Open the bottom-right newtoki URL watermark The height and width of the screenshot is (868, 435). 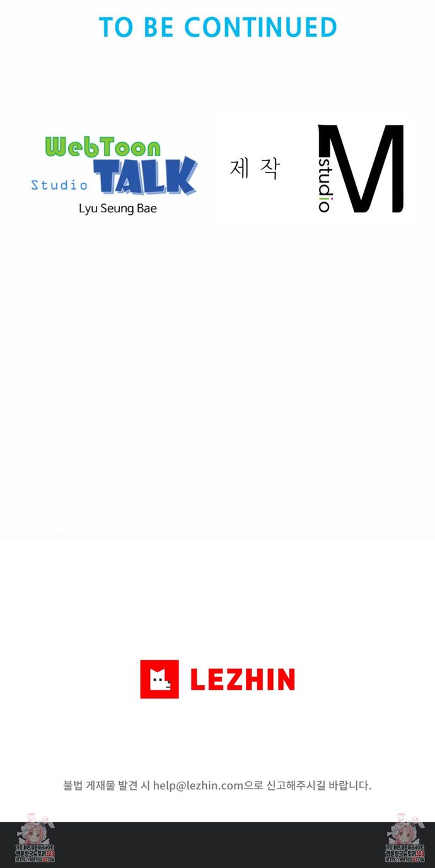(x=405, y=859)
